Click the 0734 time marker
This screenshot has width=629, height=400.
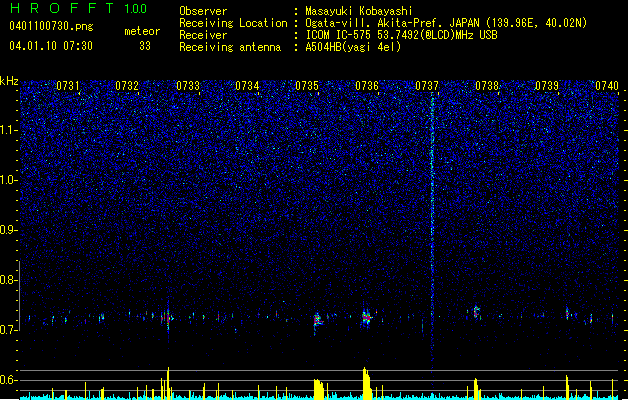point(247,86)
